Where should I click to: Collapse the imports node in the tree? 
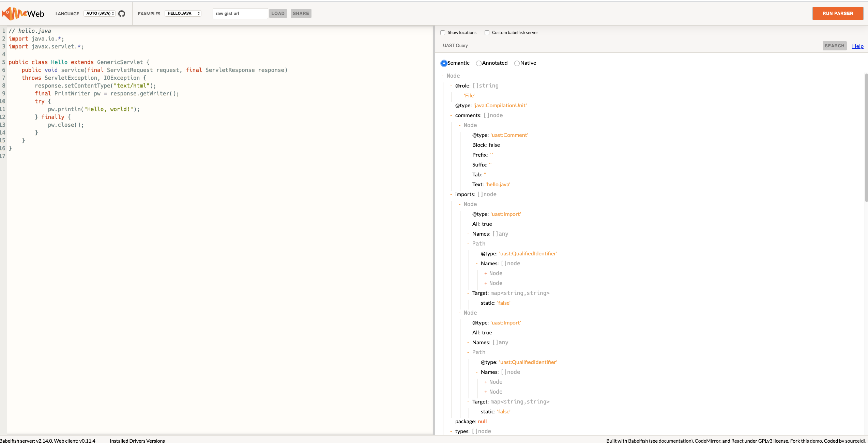[x=451, y=194]
